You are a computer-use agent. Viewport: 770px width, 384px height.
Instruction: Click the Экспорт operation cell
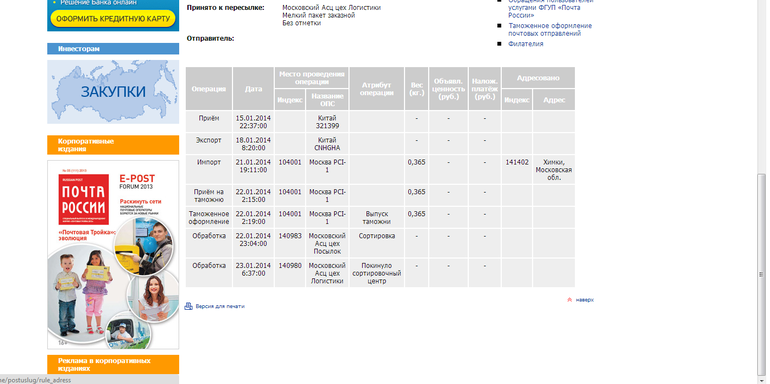pos(209,143)
